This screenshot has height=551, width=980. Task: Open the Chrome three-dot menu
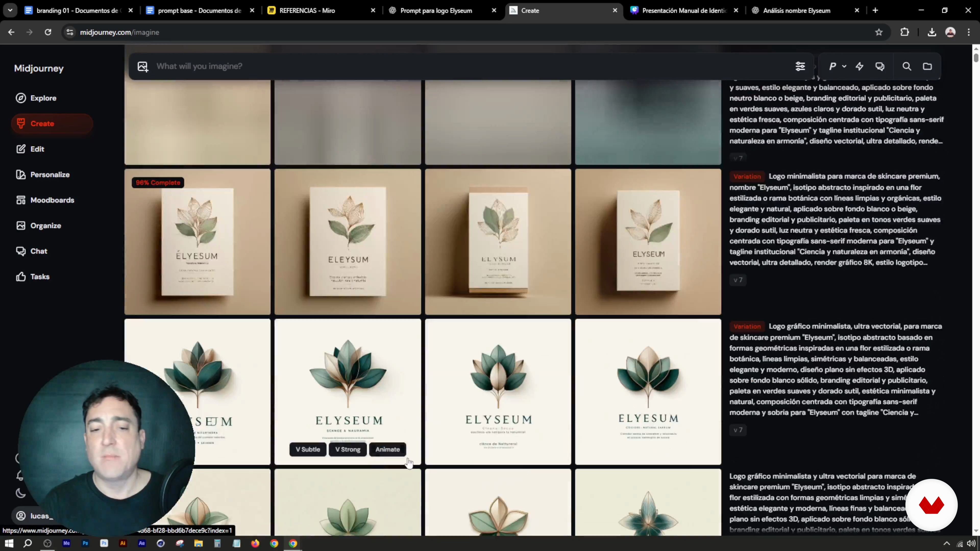pyautogui.click(x=969, y=32)
